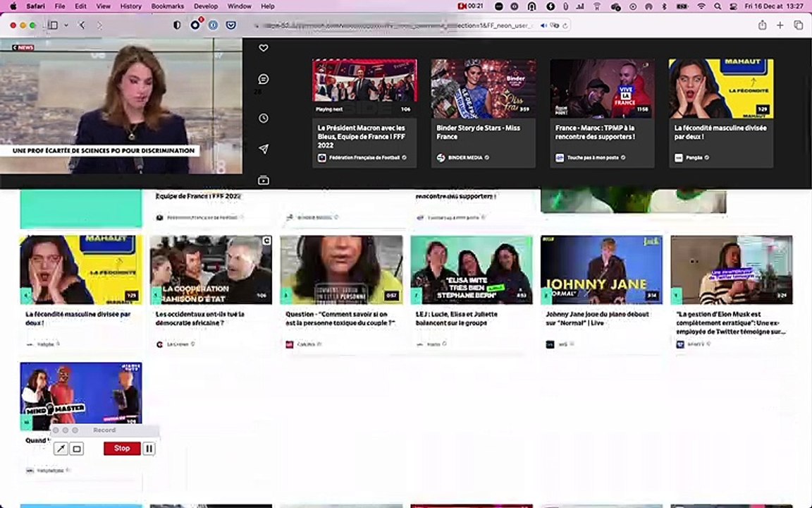Screen dimensions: 812x508
Task: Open the History menu
Action: (130, 6)
